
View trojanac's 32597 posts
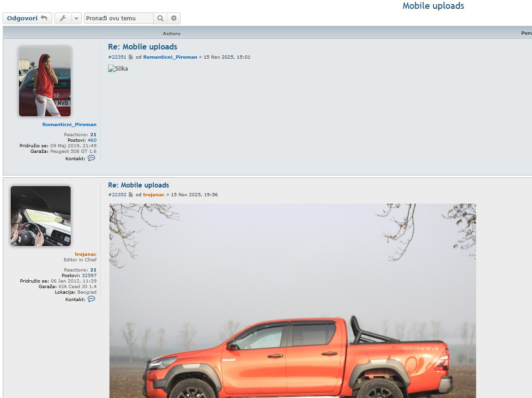pos(89,276)
